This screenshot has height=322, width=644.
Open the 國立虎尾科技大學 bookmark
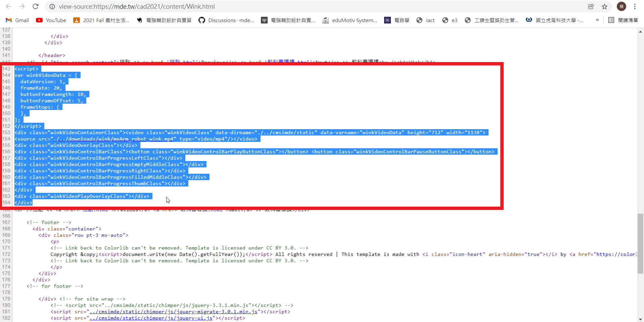555,20
